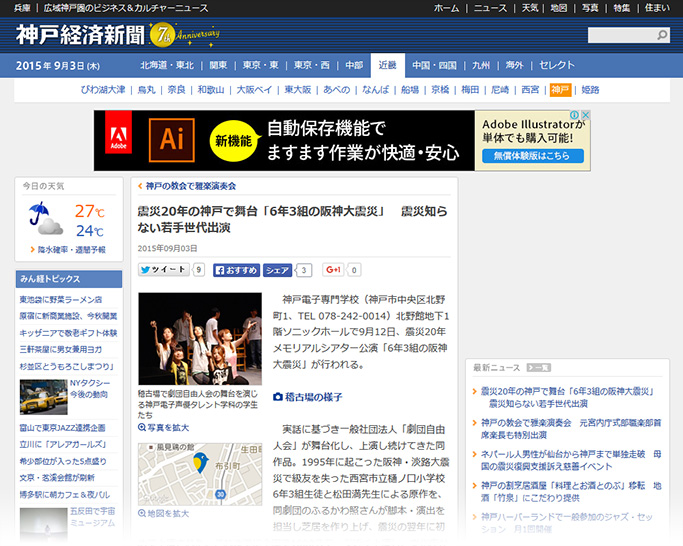Open ニュース in top menu

(x=490, y=8)
